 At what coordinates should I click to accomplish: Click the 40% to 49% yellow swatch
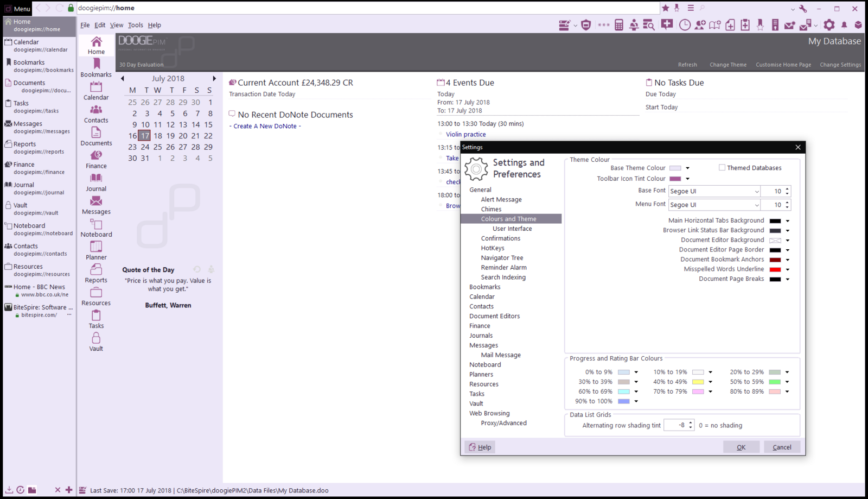[698, 382]
